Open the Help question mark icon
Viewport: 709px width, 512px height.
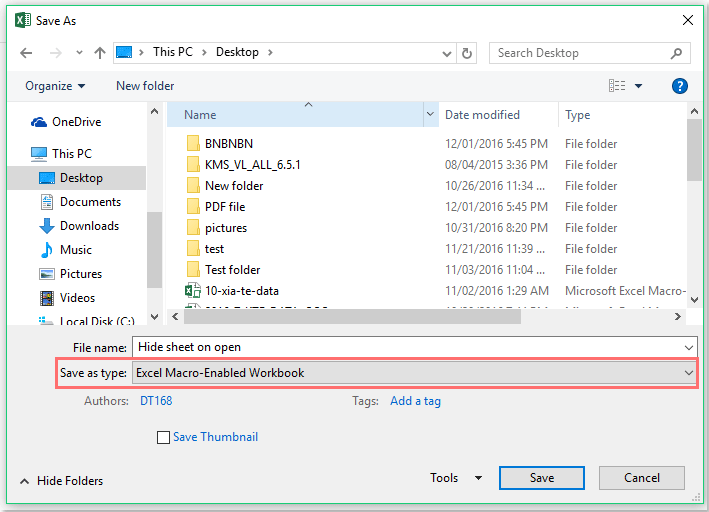(x=680, y=85)
